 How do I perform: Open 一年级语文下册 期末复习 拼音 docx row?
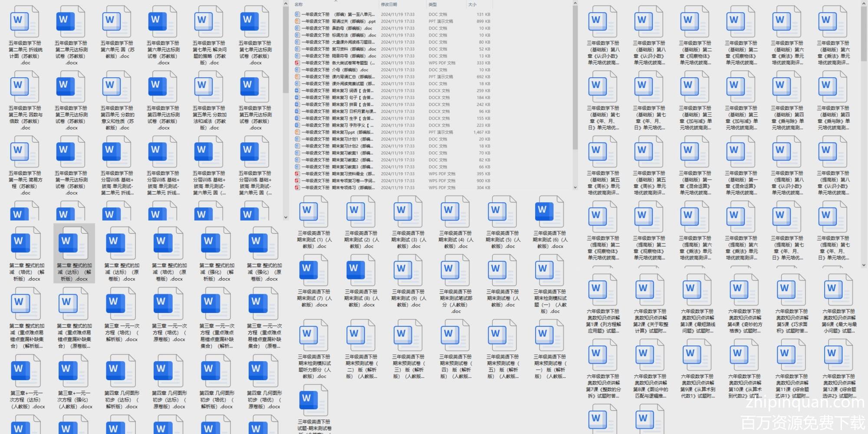coord(339,105)
